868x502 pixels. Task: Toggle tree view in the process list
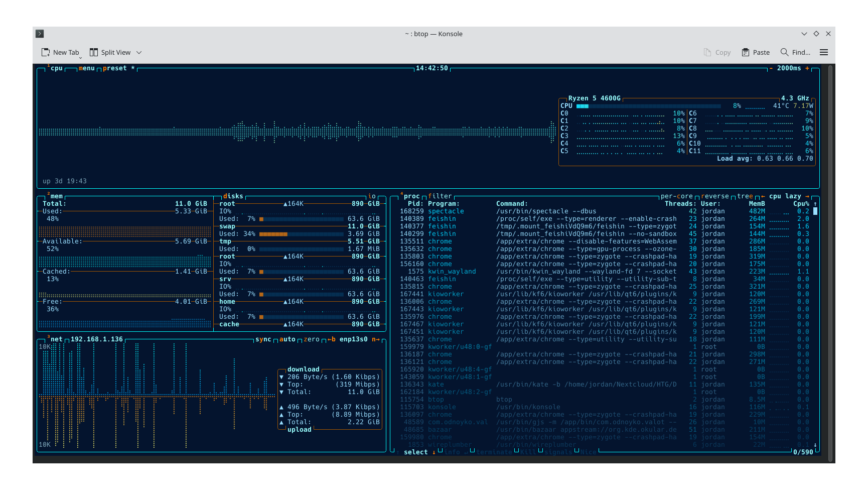745,196
